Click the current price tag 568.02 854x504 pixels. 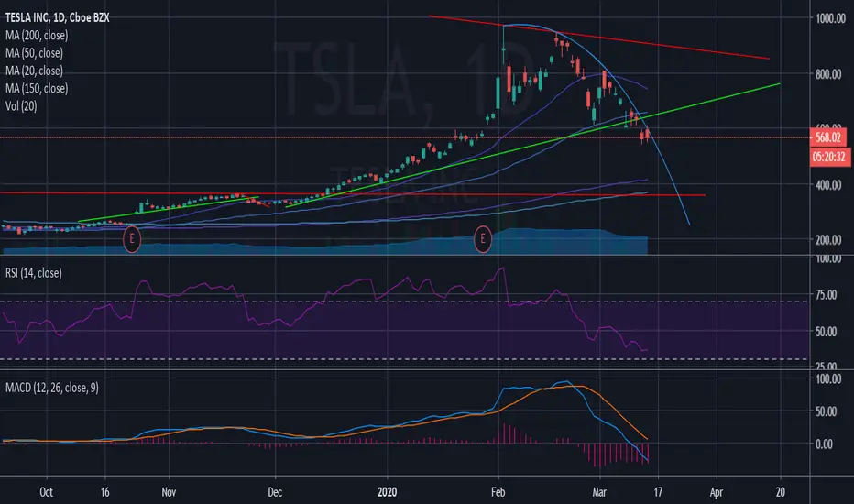click(x=828, y=137)
